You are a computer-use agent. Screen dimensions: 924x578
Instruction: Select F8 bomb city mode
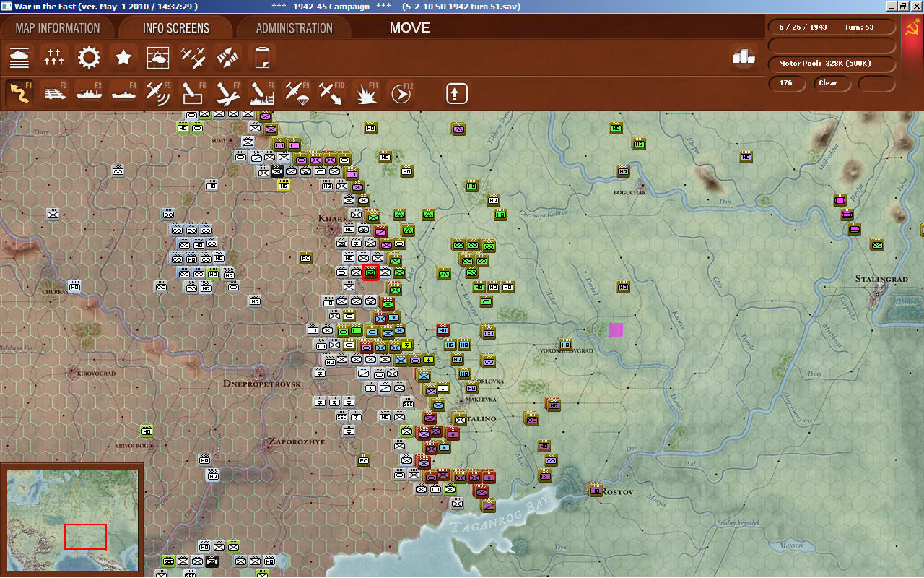262,93
